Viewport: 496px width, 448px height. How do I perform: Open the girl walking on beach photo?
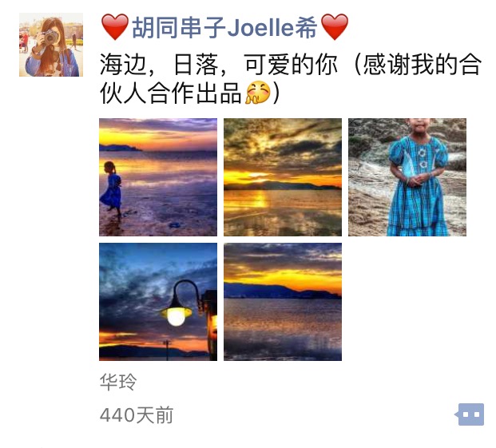click(158, 177)
